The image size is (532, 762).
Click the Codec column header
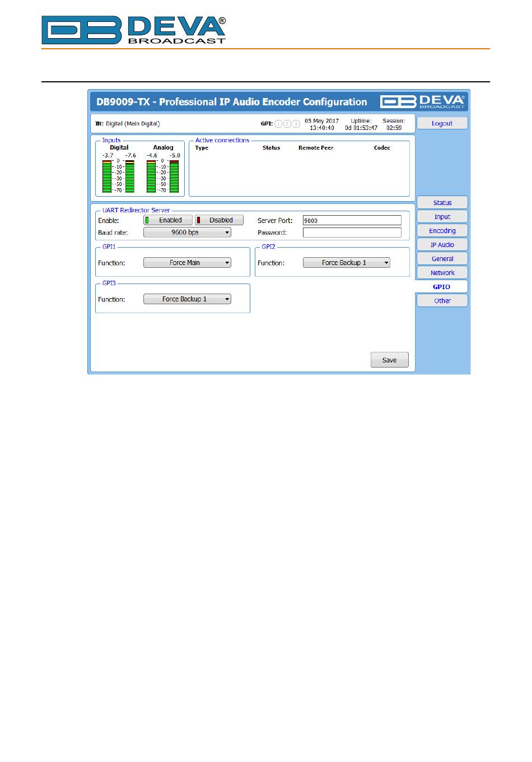[382, 148]
